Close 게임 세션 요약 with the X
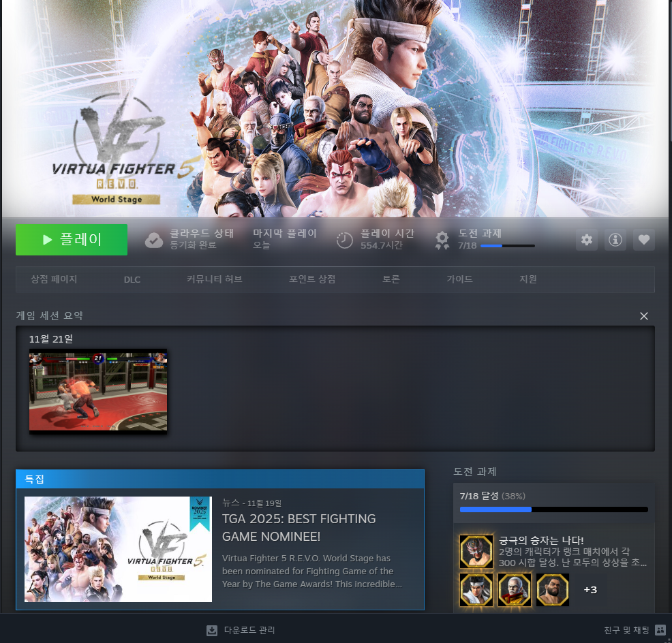This screenshot has height=643, width=672. click(643, 315)
